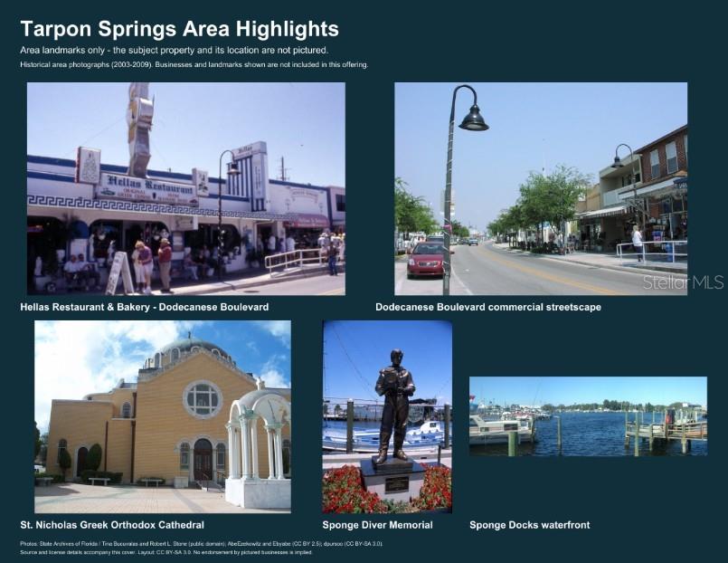The image size is (728, 563).
Task: Open the Sponge Docks waterfront photo
Action: [x=588, y=416]
